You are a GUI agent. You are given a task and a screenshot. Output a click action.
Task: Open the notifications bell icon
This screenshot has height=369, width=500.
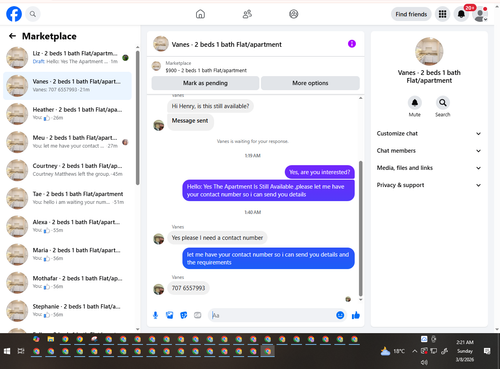click(461, 14)
